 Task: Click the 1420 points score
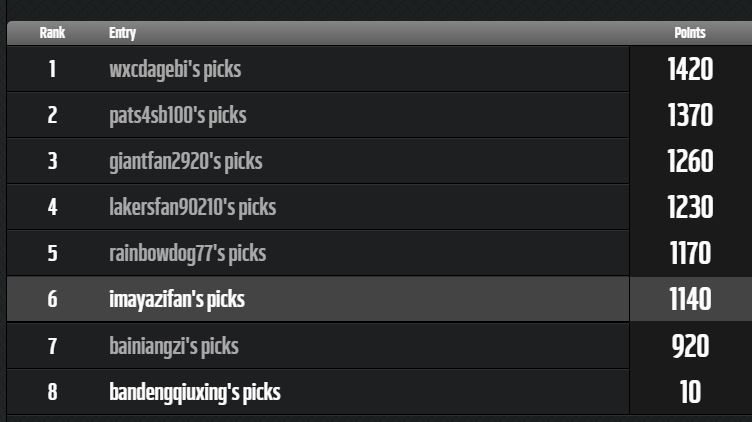690,70
